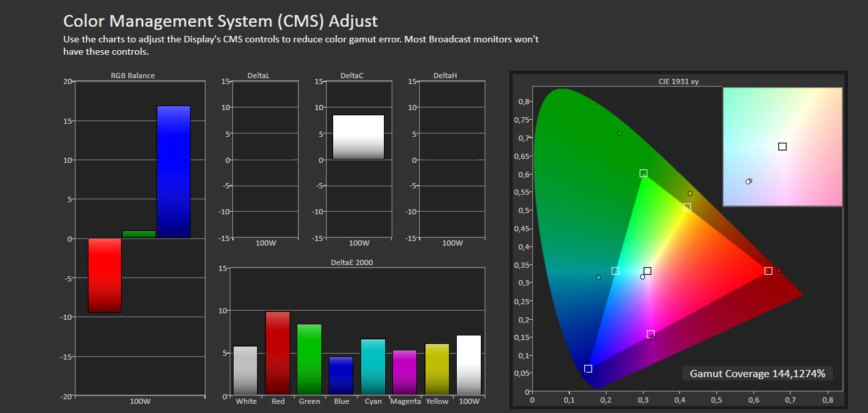868x413 pixels.
Task: Click the blue bar in RGB Balance chart
Action: pyautogui.click(x=173, y=172)
